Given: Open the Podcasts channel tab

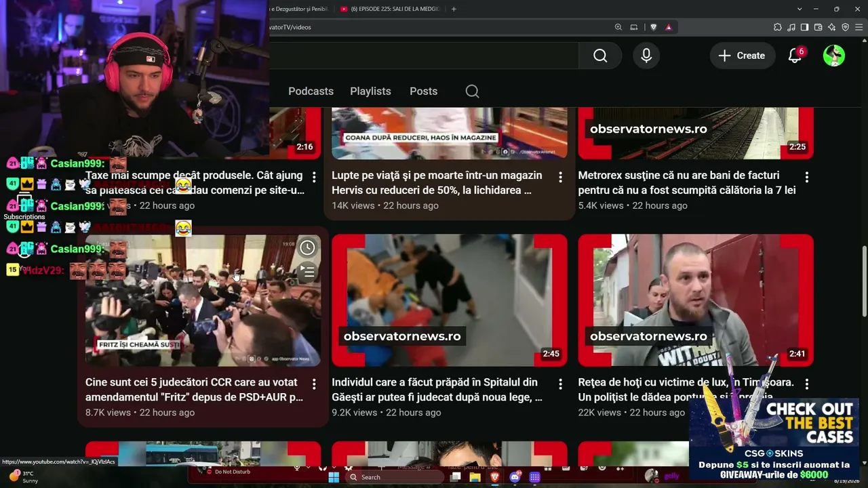Looking at the screenshot, I should [311, 91].
